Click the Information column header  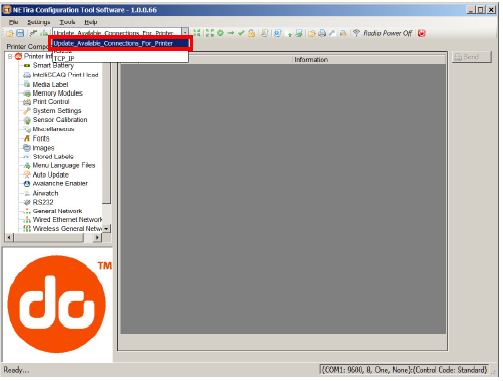tap(311, 60)
